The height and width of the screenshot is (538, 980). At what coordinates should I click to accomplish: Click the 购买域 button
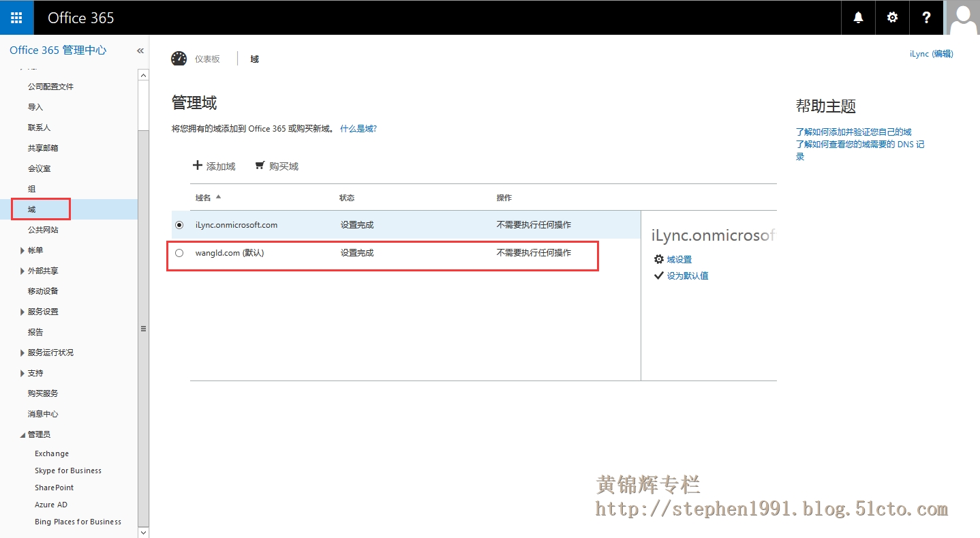(277, 166)
